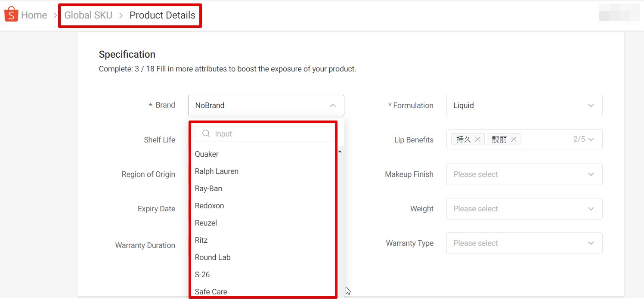Click the Warranty Duration label
The image size is (644, 300).
(x=145, y=245)
